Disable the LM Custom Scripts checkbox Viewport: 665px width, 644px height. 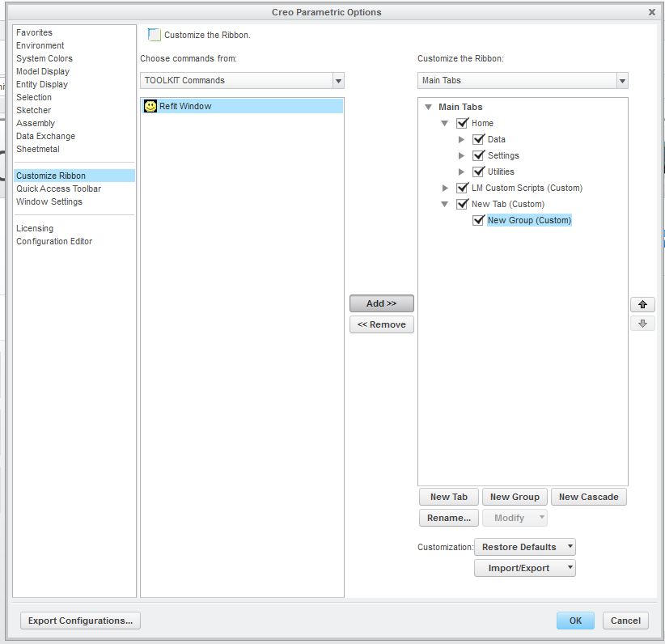tap(462, 188)
